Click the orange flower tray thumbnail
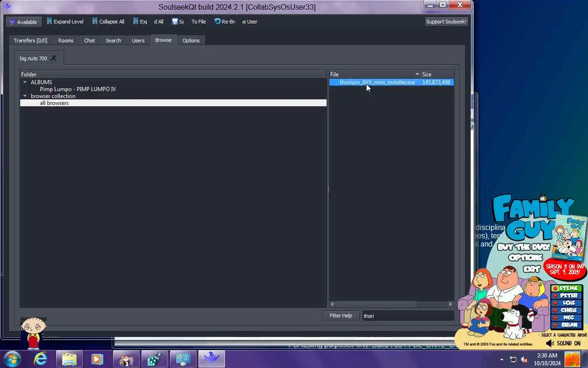 (572, 359)
